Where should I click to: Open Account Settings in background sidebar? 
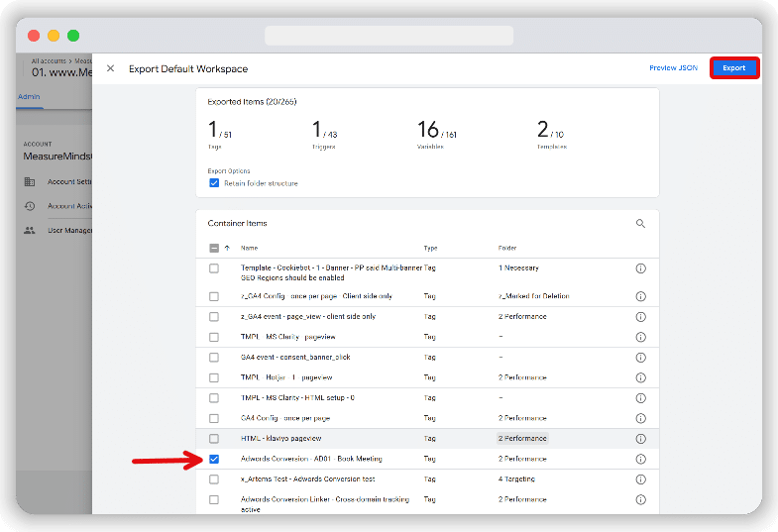tap(69, 182)
